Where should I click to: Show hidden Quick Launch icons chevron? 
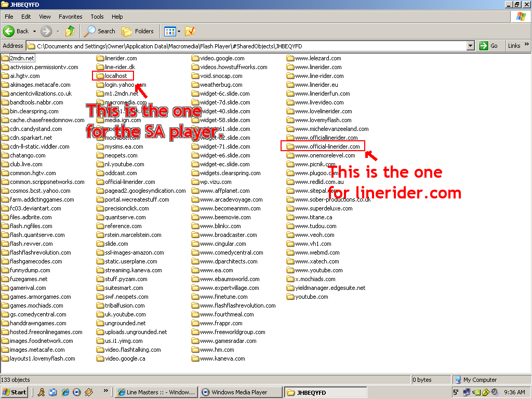pyautogui.click(x=106, y=391)
